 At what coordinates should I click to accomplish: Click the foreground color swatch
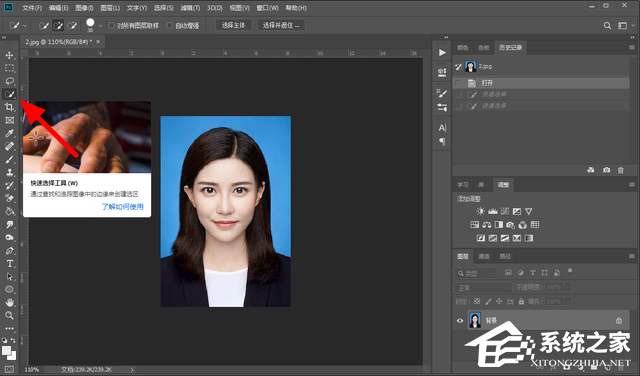[x=7, y=351]
